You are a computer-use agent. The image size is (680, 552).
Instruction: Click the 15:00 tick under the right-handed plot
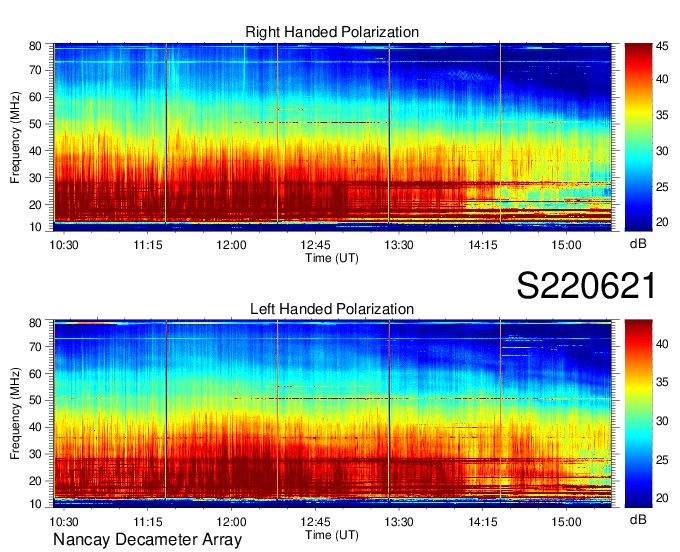click(566, 245)
